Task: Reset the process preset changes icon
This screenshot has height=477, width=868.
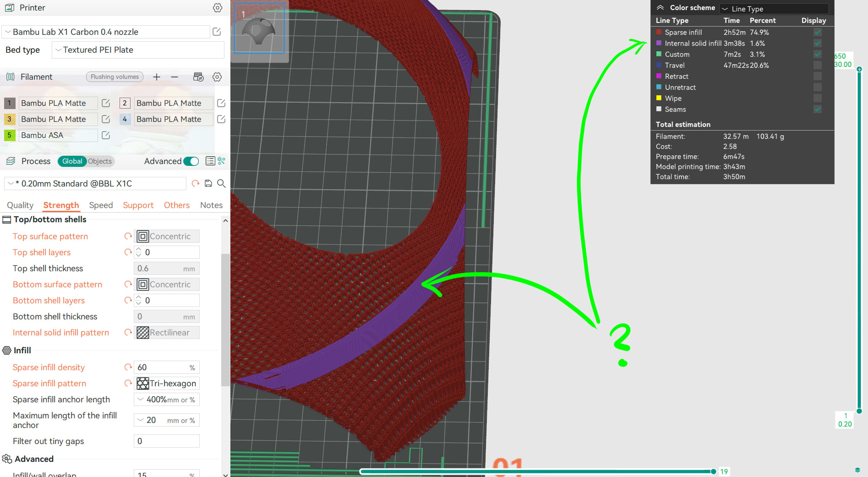Action: (x=196, y=183)
